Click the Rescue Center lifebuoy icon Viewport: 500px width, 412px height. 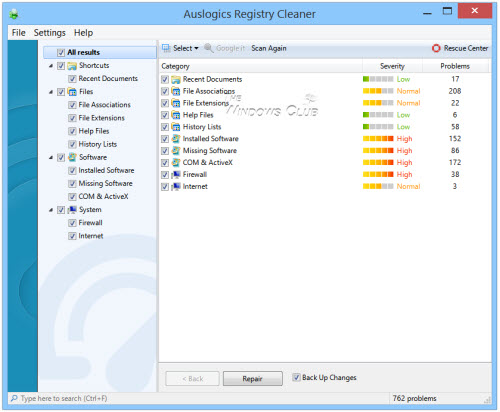436,48
